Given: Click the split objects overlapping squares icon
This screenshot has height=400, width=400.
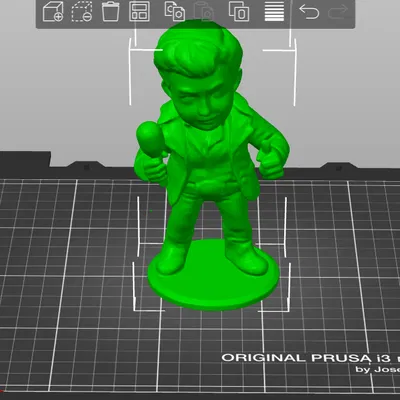Looking at the screenshot, I should tap(239, 12).
